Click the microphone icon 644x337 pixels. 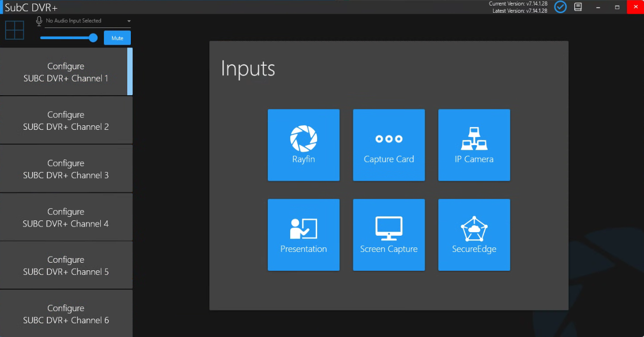point(39,21)
